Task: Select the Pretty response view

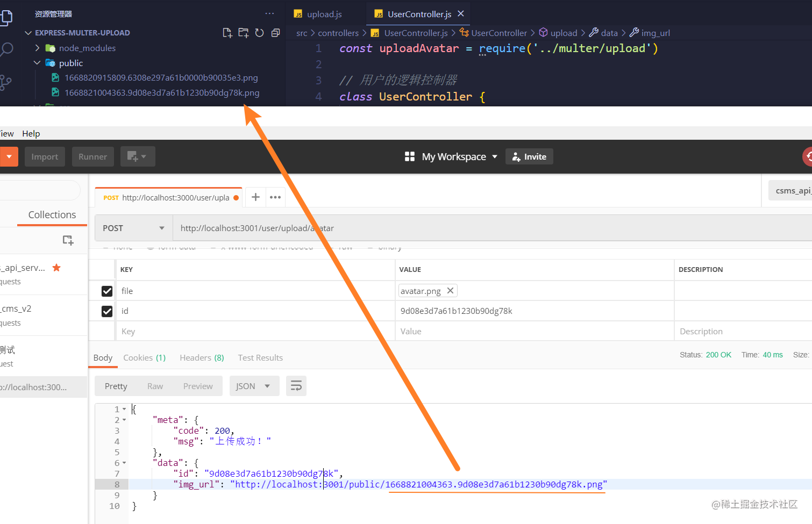Action: click(116, 386)
